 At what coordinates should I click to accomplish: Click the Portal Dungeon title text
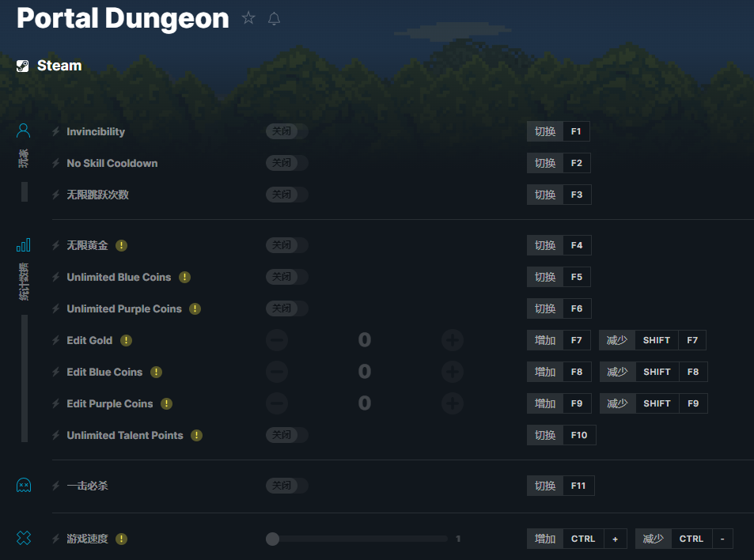point(123,19)
